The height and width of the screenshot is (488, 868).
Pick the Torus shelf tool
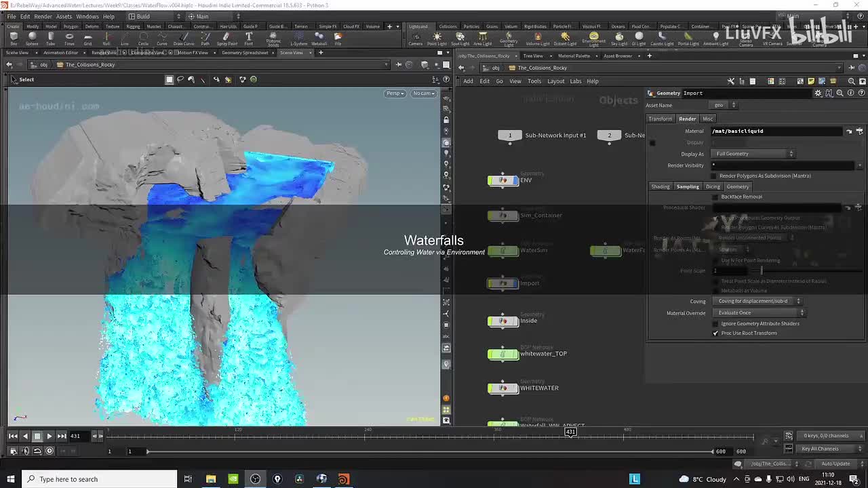coord(69,39)
